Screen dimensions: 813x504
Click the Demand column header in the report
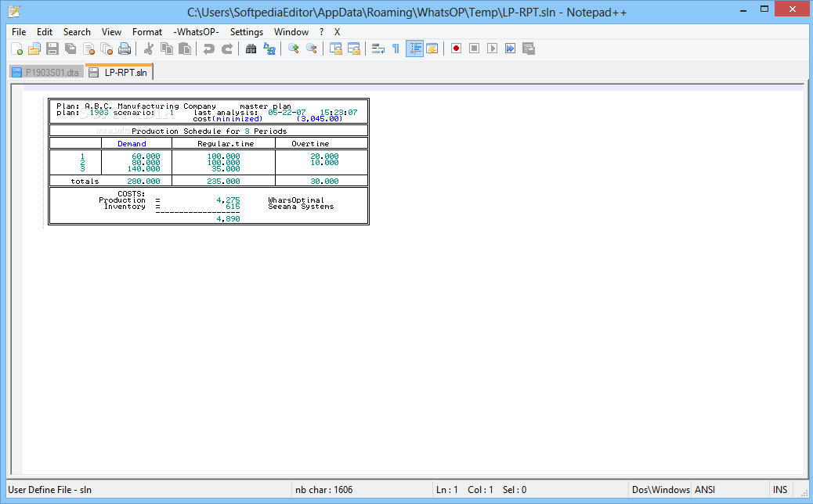(x=132, y=144)
